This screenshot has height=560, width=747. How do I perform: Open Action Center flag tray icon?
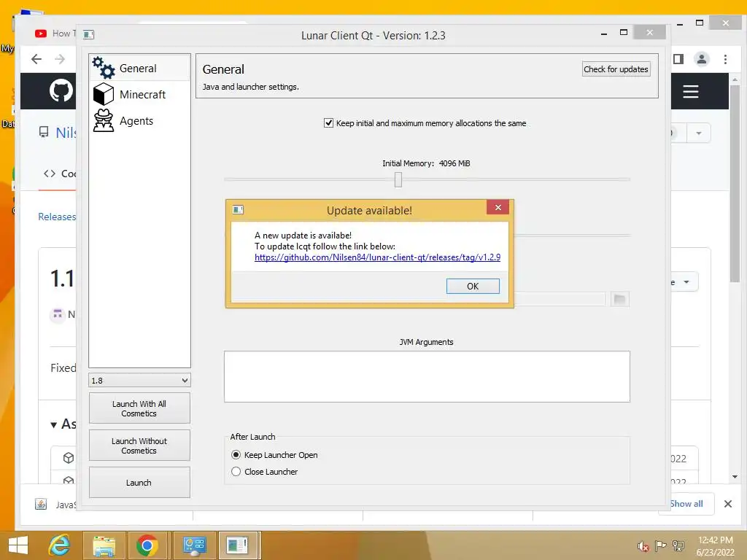click(x=660, y=545)
